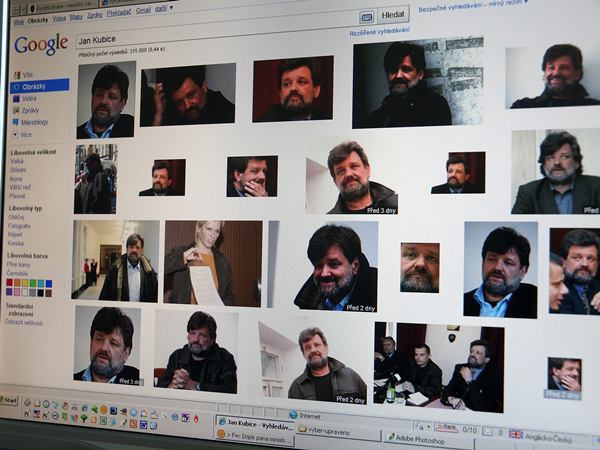Click the globe Internet zone icon in the status bar
The height and width of the screenshot is (450, 600).
coord(293,414)
